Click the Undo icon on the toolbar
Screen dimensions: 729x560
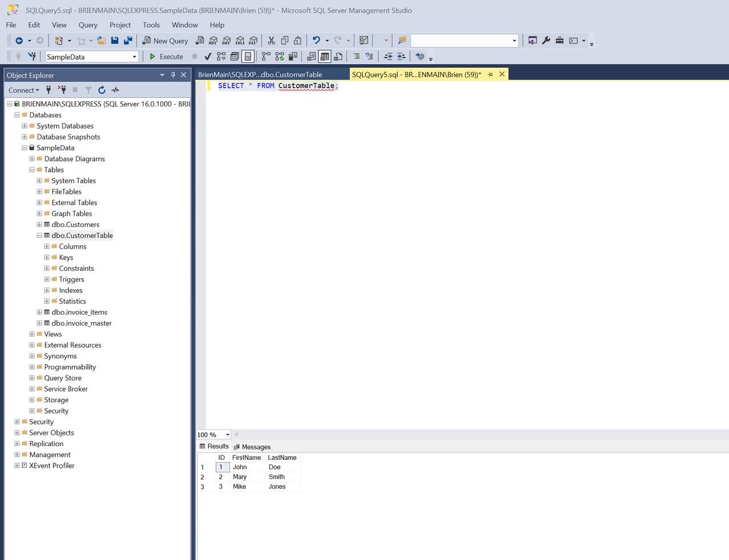click(x=317, y=40)
